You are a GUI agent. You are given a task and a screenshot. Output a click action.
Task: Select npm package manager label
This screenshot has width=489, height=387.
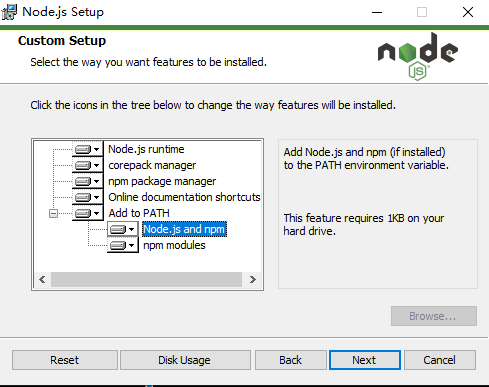click(x=162, y=181)
